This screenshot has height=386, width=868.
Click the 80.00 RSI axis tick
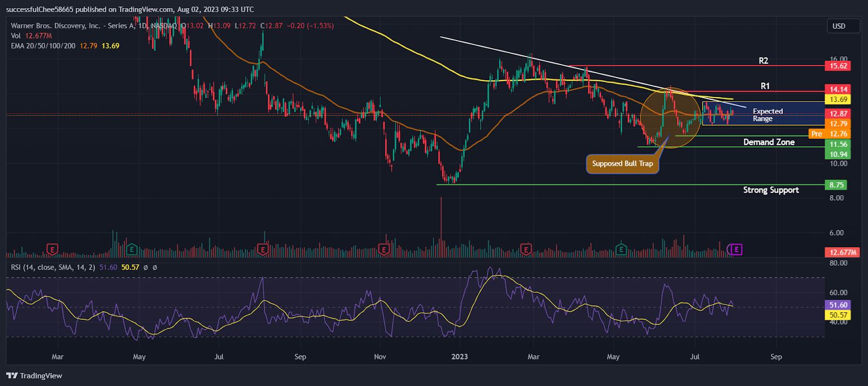click(x=838, y=263)
